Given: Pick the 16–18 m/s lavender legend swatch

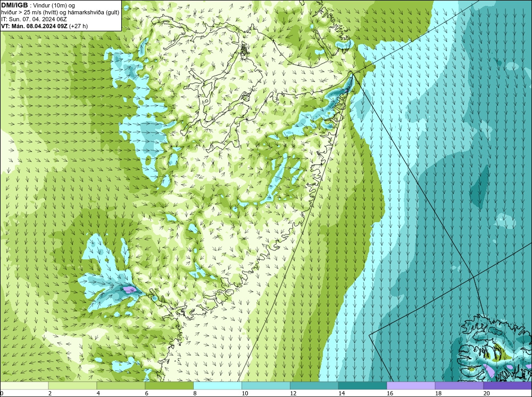Looking at the screenshot, I should click(x=411, y=386).
